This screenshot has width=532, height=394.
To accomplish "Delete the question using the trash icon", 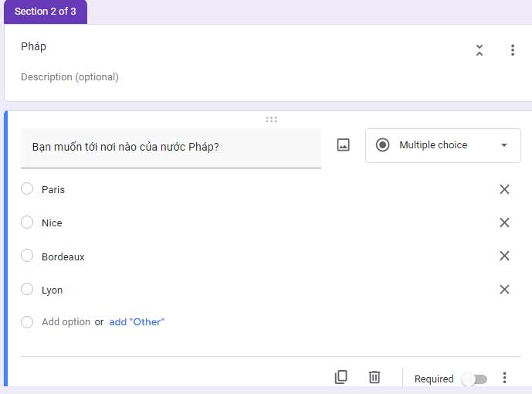I will (x=374, y=377).
